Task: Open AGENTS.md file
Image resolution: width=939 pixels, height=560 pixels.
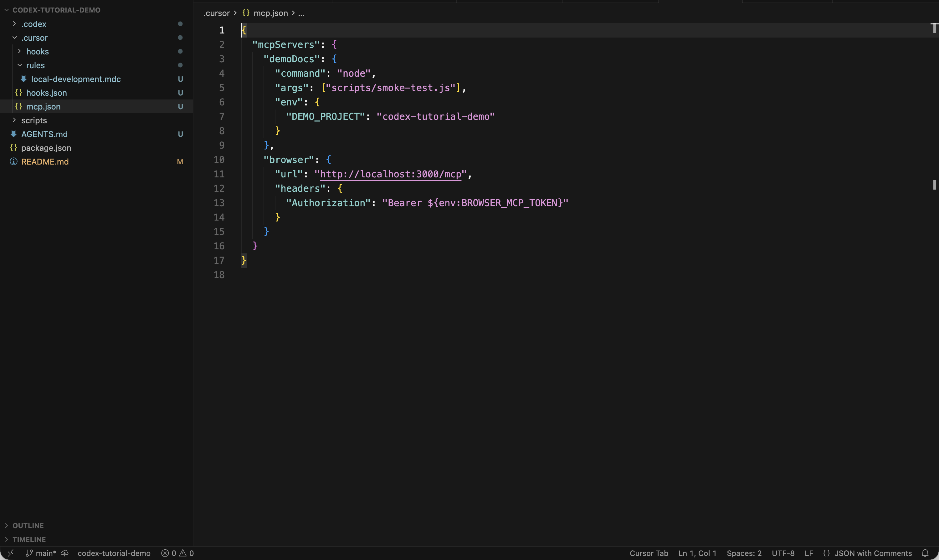Action: click(44, 134)
